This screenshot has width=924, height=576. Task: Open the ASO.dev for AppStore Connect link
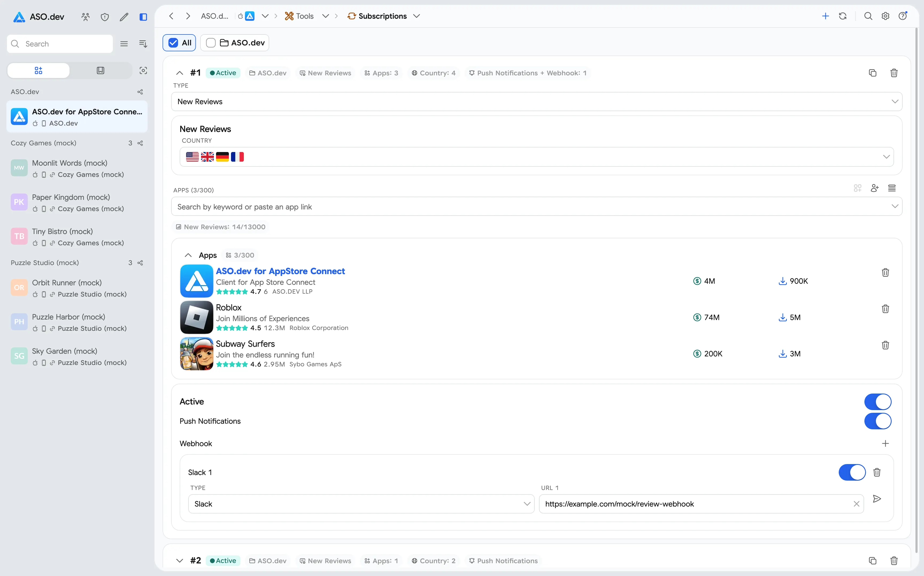[280, 271]
